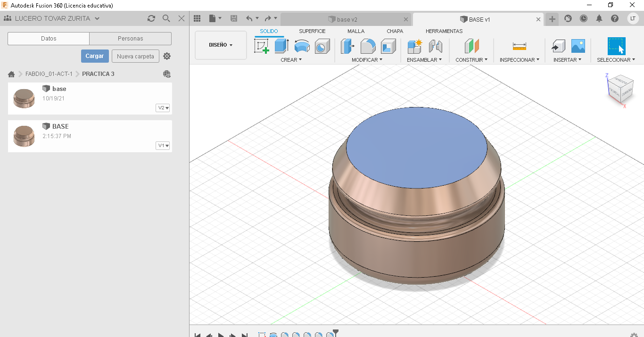Close the base v2 document tab

pos(406,19)
